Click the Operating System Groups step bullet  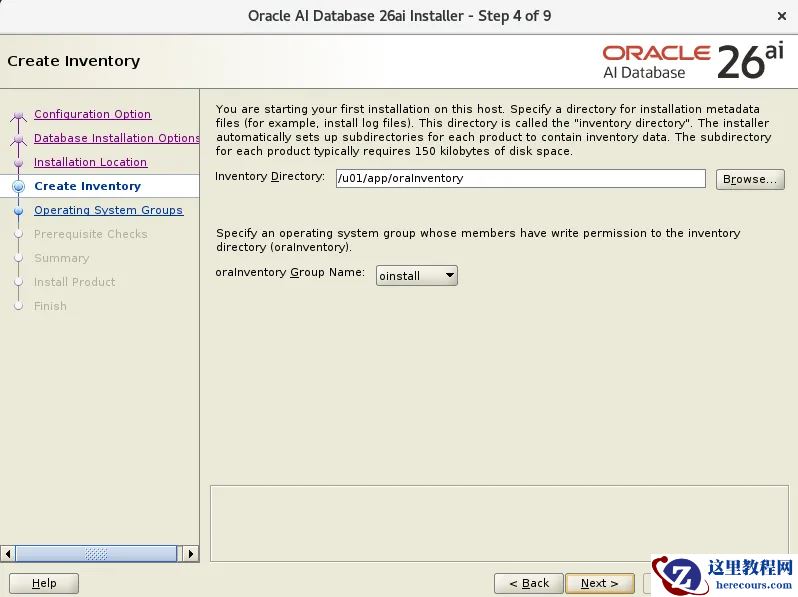(x=18, y=211)
